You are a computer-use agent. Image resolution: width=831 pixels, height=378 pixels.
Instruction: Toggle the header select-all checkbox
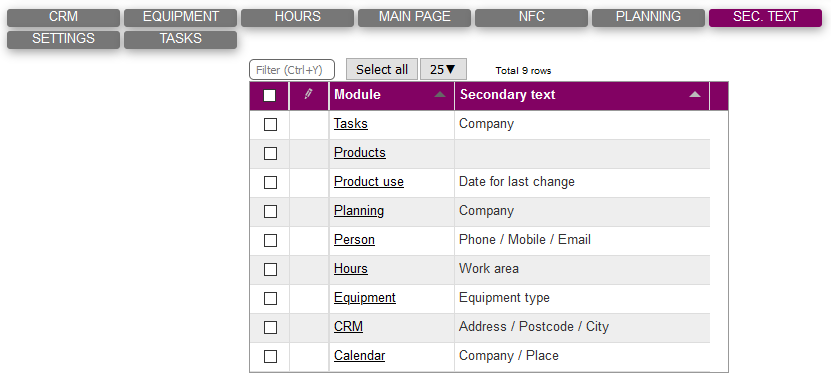270,95
